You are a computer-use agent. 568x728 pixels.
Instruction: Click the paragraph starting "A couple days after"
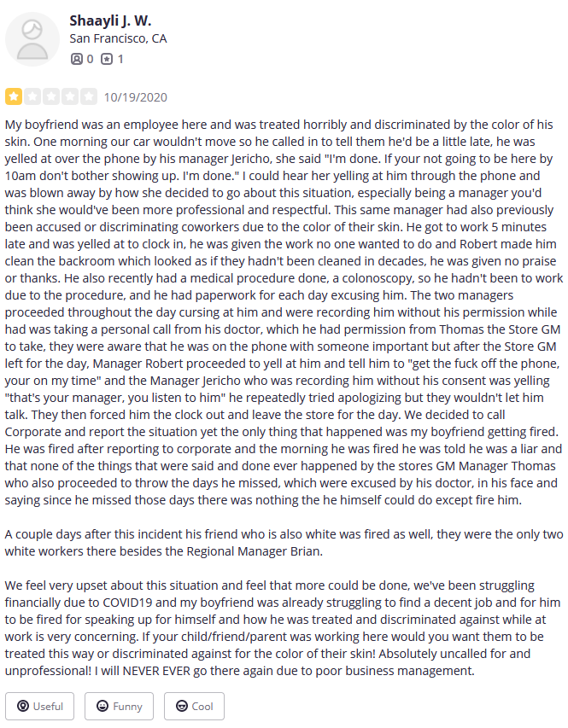(x=284, y=543)
